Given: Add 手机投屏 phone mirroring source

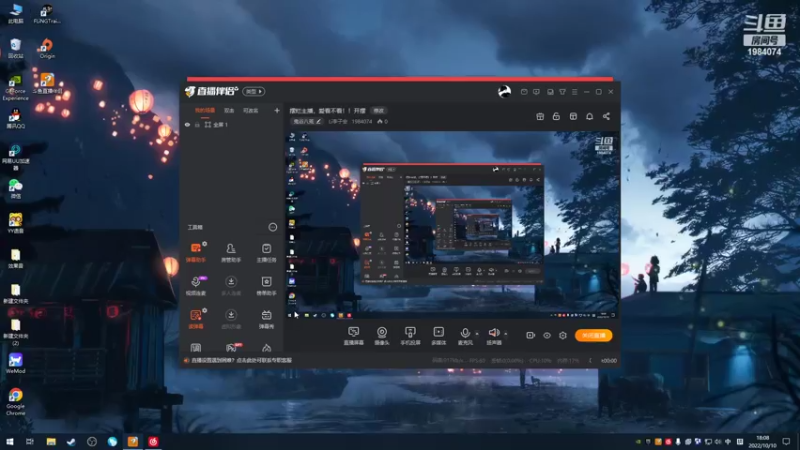Looking at the screenshot, I should coord(410,336).
